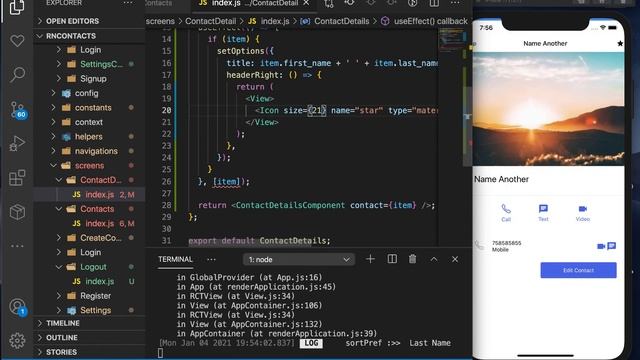640x360 pixels.
Task: Add a new terminal with plus icon
Action: point(370,259)
